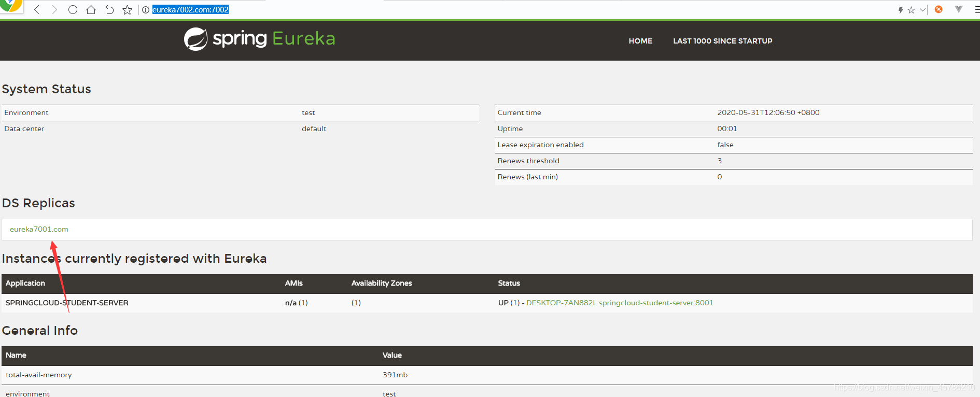Screen dimensions: 980x397
Task: Expand the address bar dropdown chevron
Action: [922, 10]
